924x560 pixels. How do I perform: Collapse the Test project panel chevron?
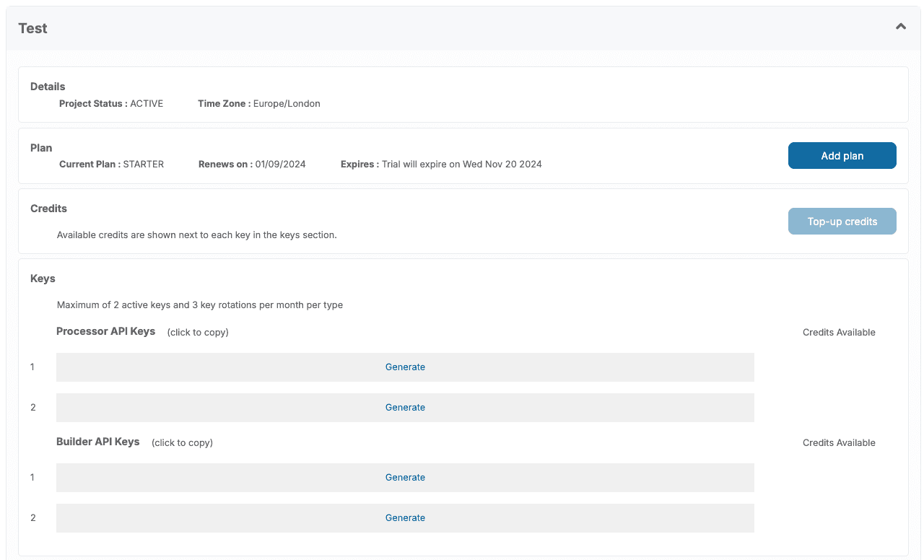click(900, 27)
